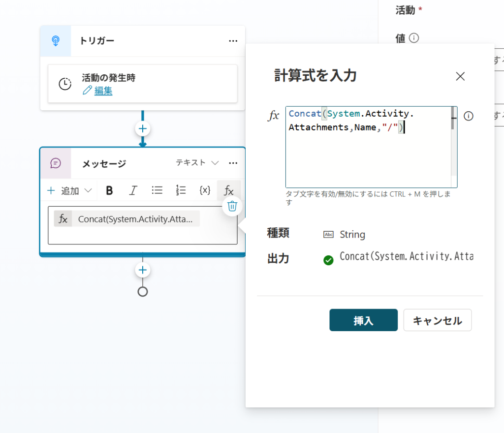Click the 挿入 button
The height and width of the screenshot is (433, 504).
click(x=363, y=320)
